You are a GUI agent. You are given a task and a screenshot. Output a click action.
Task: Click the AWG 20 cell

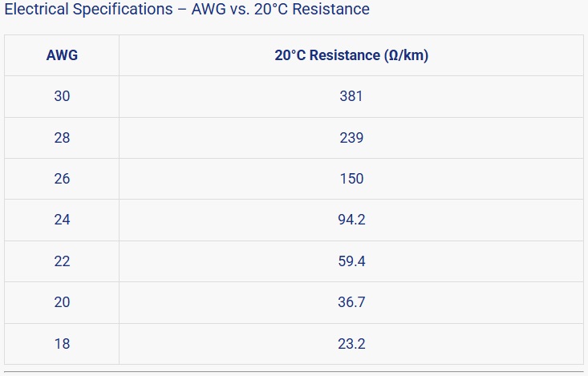click(x=62, y=302)
